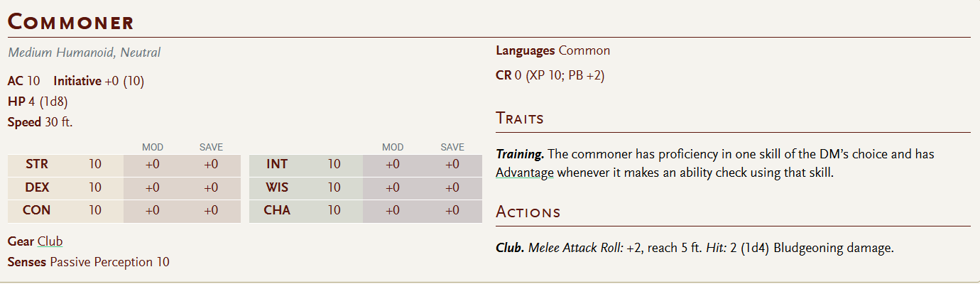Select the Passive Perception 10 text
Screen dimensions: 980x284
109,263
